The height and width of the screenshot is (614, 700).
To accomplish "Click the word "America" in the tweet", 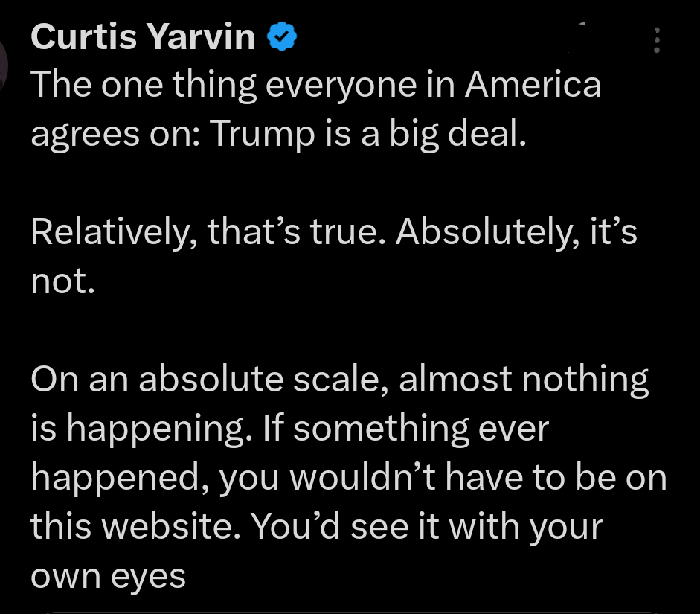I will [x=533, y=85].
